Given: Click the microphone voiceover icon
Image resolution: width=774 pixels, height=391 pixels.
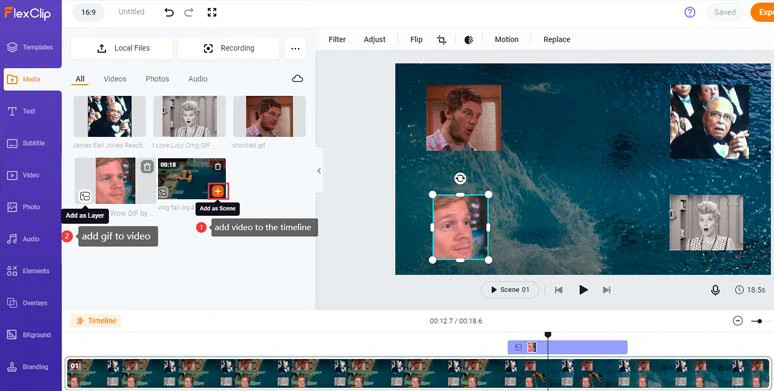Looking at the screenshot, I should 715,290.
